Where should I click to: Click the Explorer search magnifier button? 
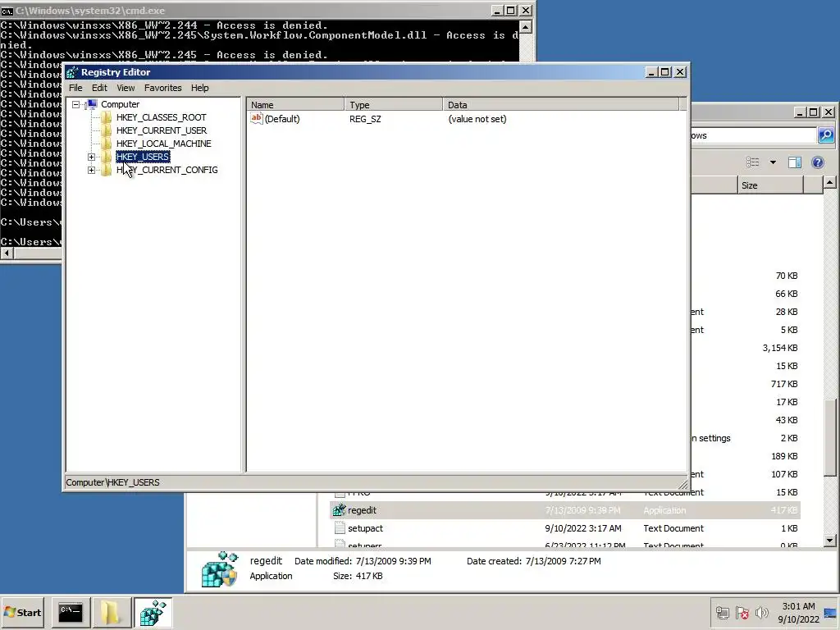825,135
